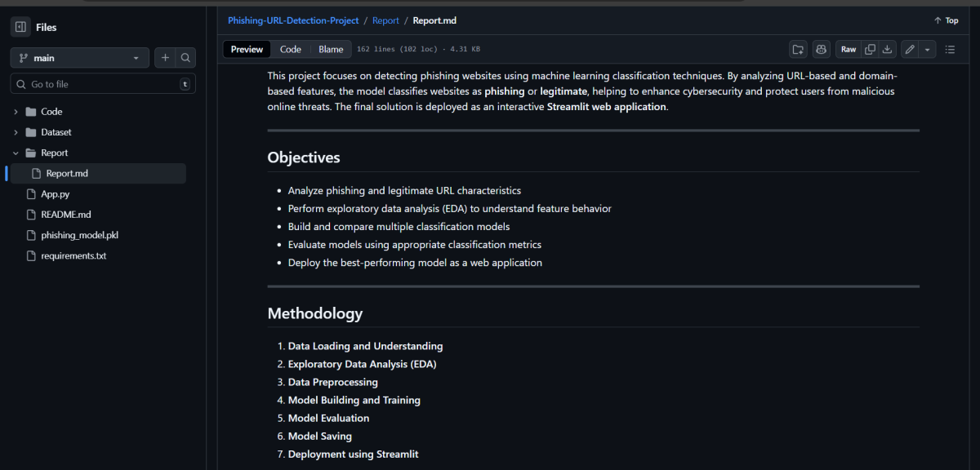980x470 pixels.
Task: Expand the Code folder chevron
Action: (16, 112)
